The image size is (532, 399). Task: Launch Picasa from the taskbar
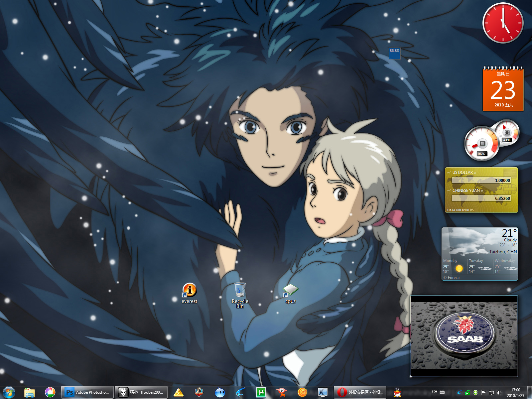pyautogui.click(x=50, y=392)
